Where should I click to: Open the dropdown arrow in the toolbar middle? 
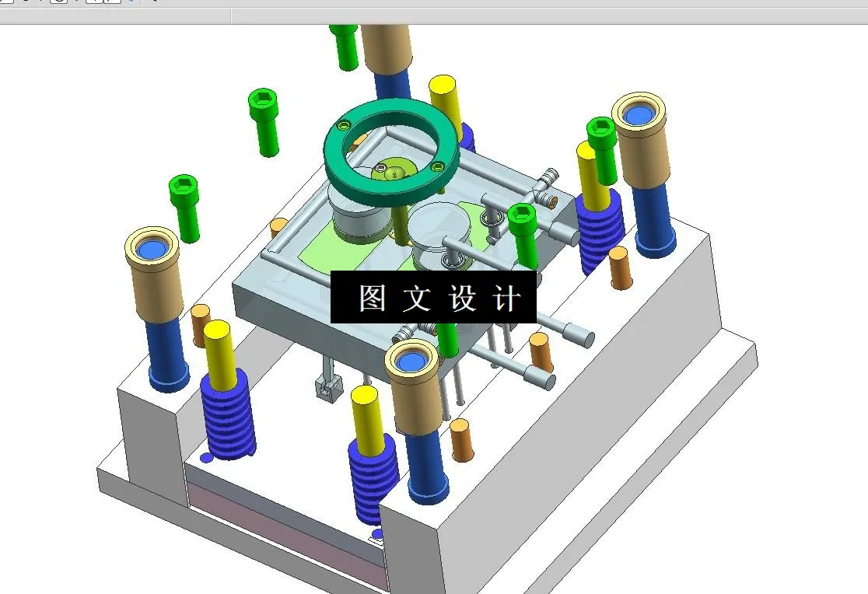coord(75,4)
